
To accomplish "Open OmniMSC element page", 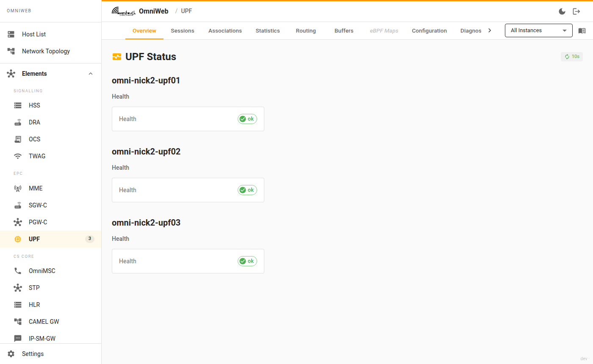I will pyautogui.click(x=51, y=271).
